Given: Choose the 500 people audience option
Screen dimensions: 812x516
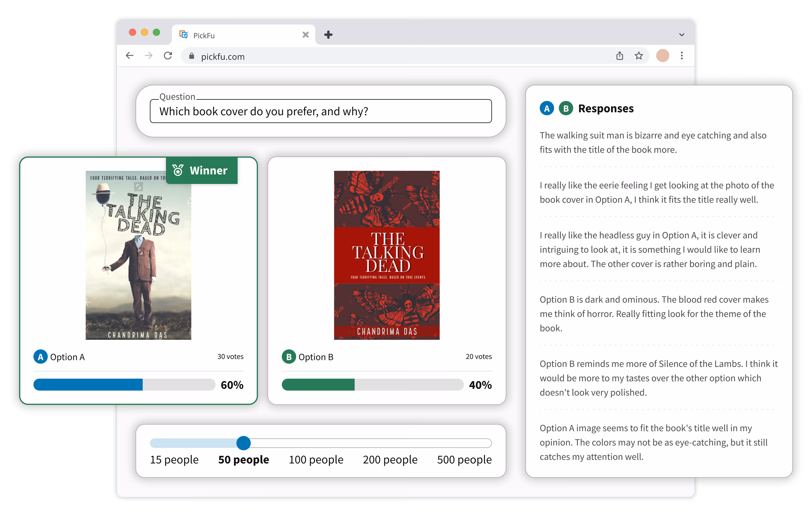Looking at the screenshot, I should 464,459.
